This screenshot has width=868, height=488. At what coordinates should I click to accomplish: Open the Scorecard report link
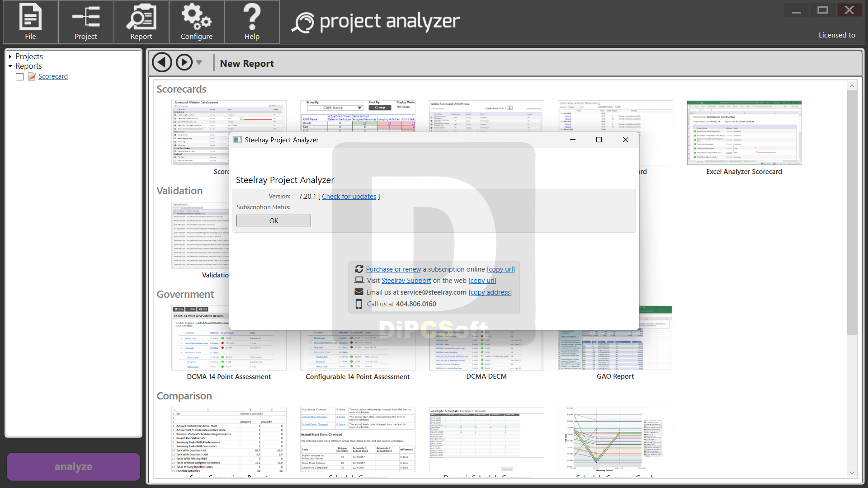pyautogui.click(x=53, y=76)
